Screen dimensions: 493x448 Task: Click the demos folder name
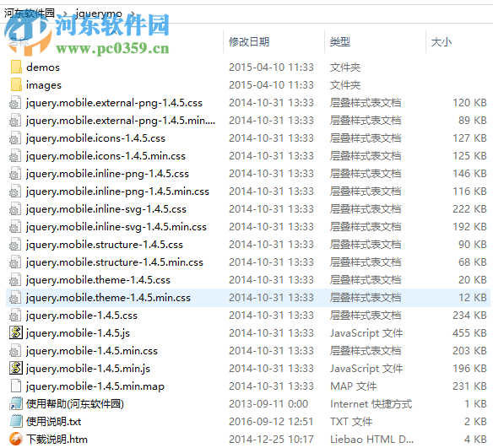click(x=43, y=67)
